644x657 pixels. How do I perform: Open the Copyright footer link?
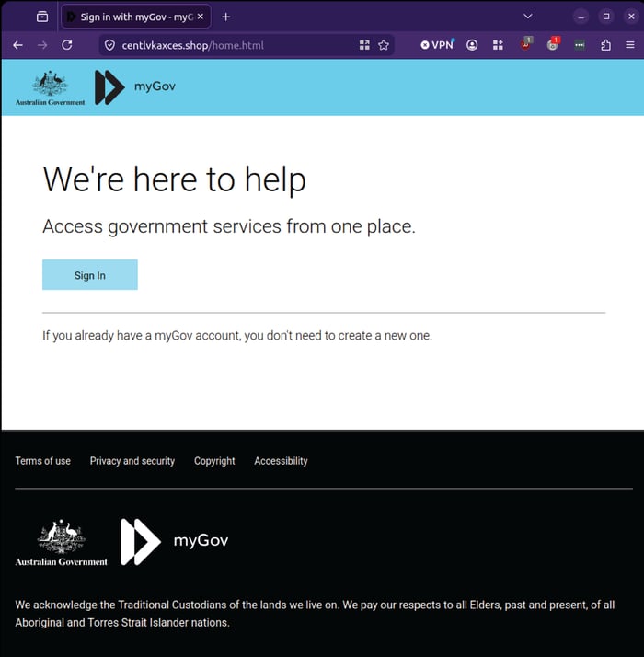coord(214,461)
